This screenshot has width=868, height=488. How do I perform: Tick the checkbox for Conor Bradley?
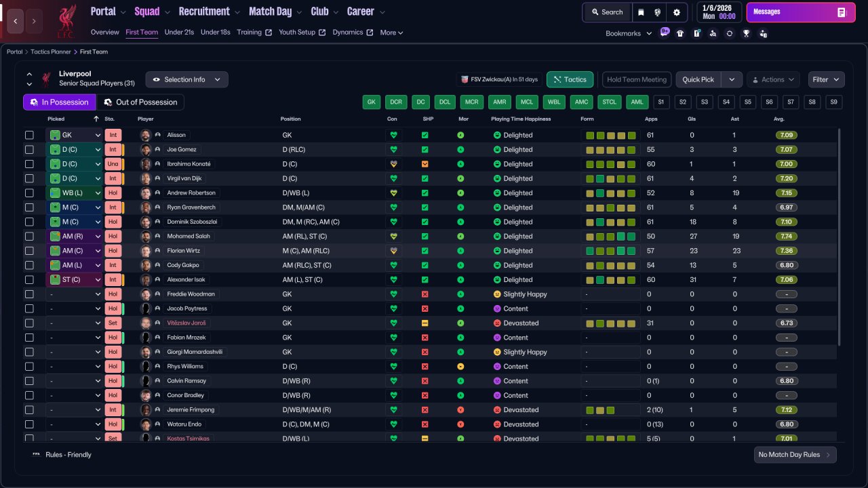click(x=29, y=395)
